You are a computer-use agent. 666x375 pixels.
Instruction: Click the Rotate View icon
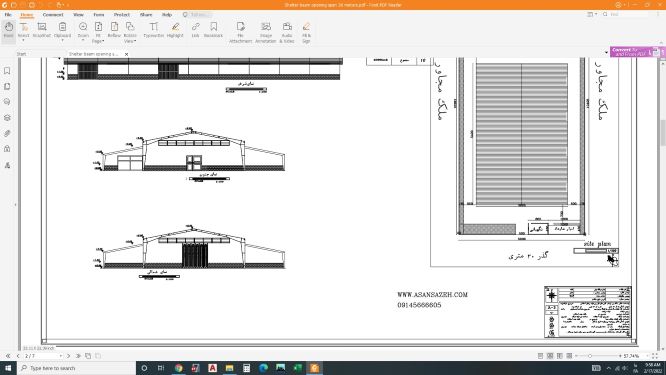coord(130,27)
